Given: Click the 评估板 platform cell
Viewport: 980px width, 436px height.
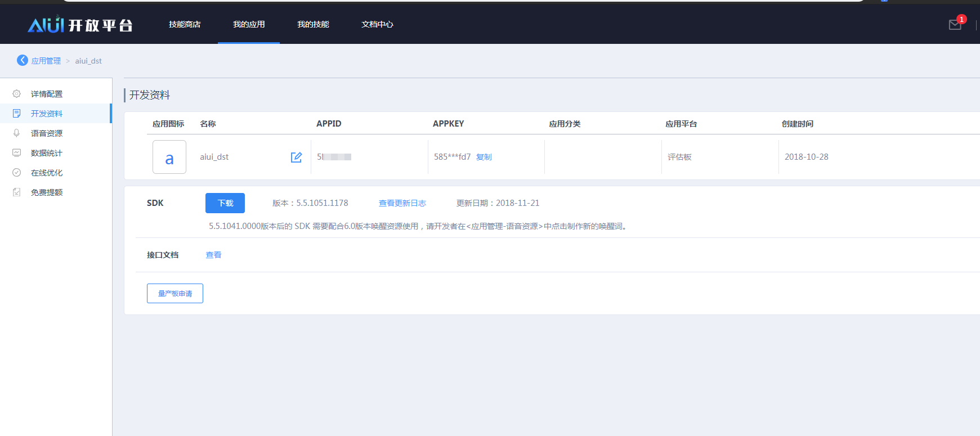Looking at the screenshot, I should (679, 157).
